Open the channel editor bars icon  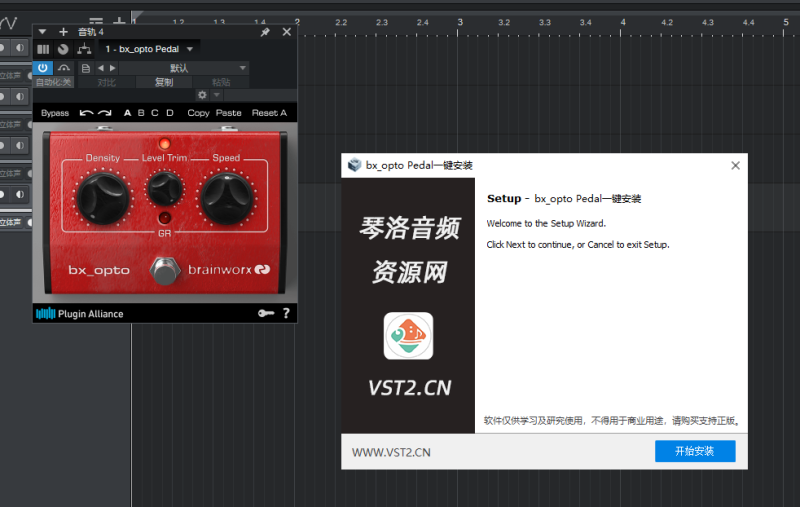point(43,49)
